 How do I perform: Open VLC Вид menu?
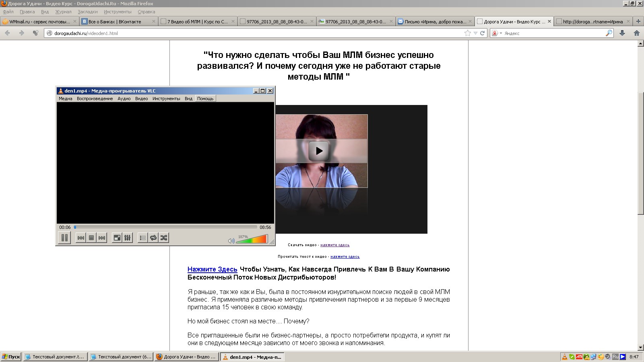tap(188, 99)
